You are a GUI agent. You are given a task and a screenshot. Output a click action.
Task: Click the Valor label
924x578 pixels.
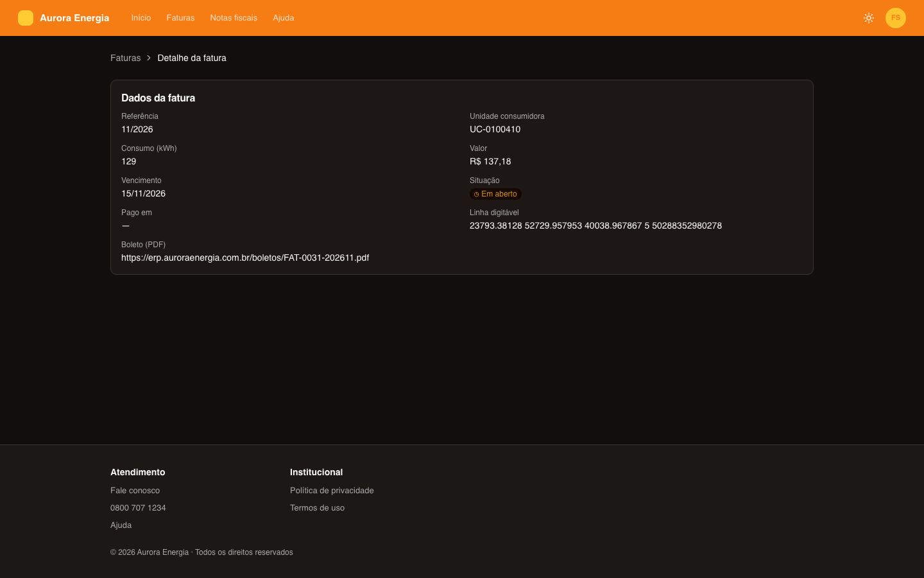tap(478, 148)
